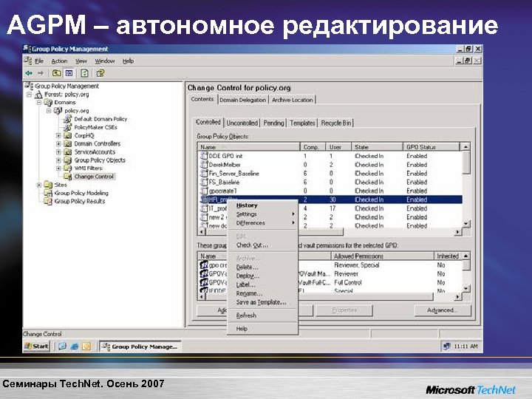This screenshot has height=399, width=532.
Task: Click the Group Policy Management root node icon
Action: [x=29, y=86]
